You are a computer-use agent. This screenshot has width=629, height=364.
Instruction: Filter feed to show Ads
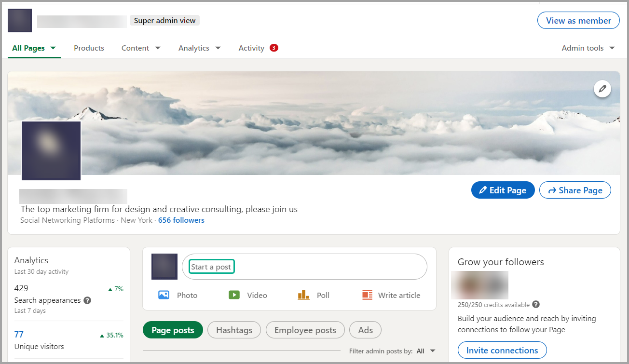(x=365, y=330)
